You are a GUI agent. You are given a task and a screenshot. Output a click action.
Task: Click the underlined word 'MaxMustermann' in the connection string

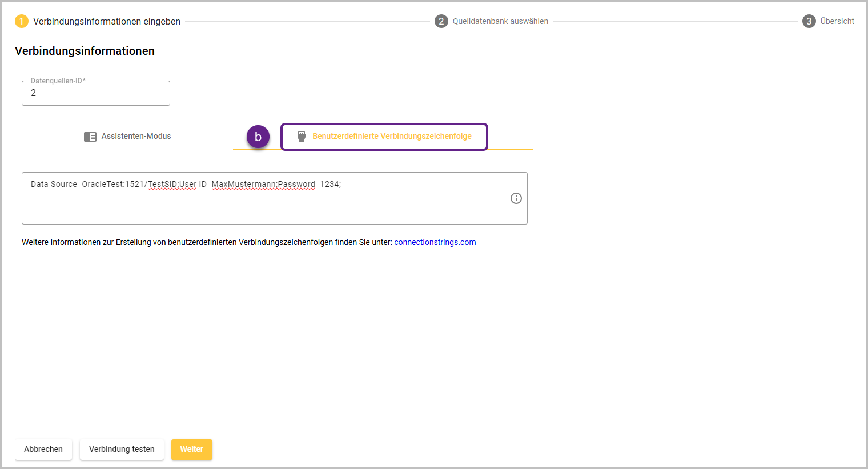[244, 184]
